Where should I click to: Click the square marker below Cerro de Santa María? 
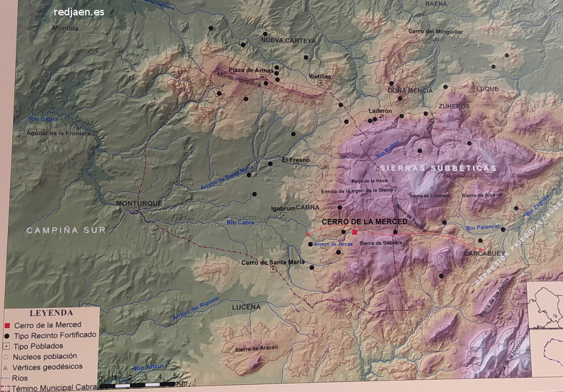coord(273,269)
